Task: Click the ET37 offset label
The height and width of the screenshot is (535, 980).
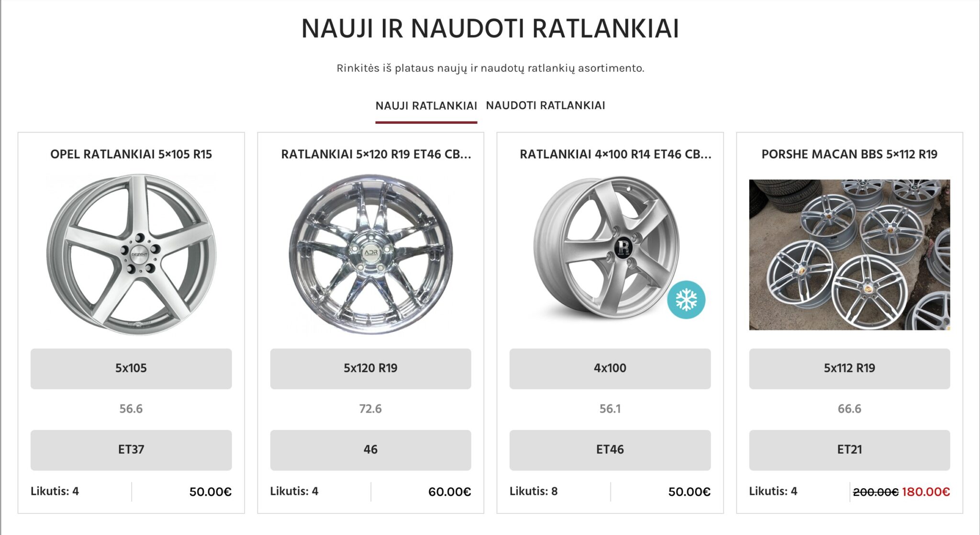Action: click(x=131, y=449)
